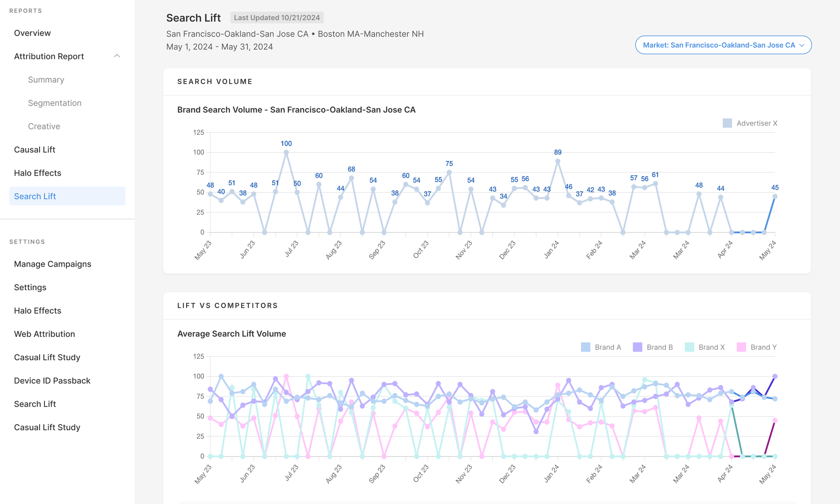Toggle Brand B legend series
The height and width of the screenshot is (504, 840).
coord(653,347)
